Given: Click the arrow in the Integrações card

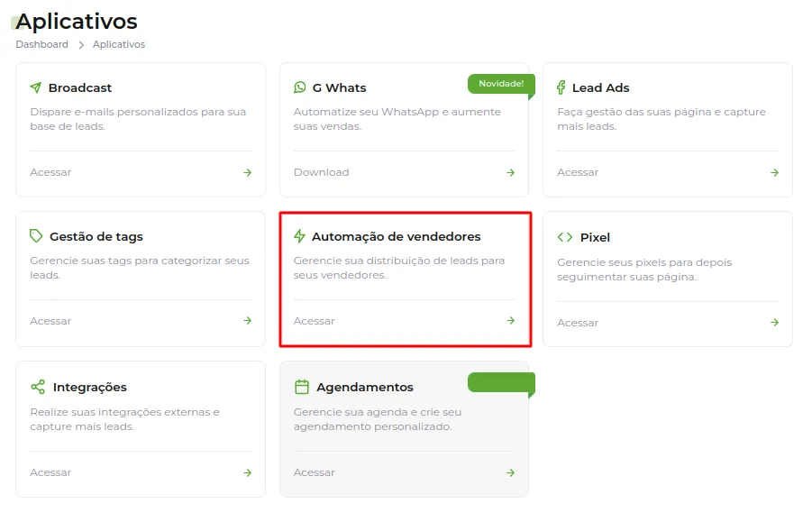Looking at the screenshot, I should (x=248, y=472).
